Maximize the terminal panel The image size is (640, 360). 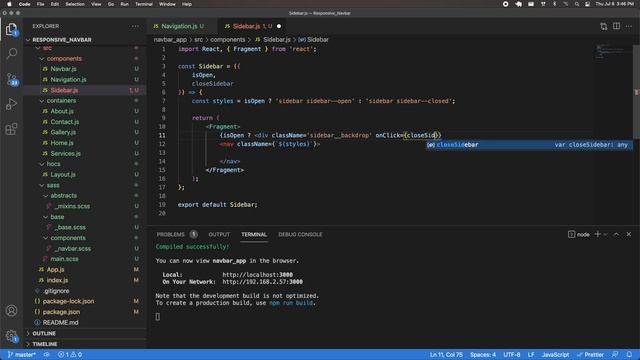point(616,234)
